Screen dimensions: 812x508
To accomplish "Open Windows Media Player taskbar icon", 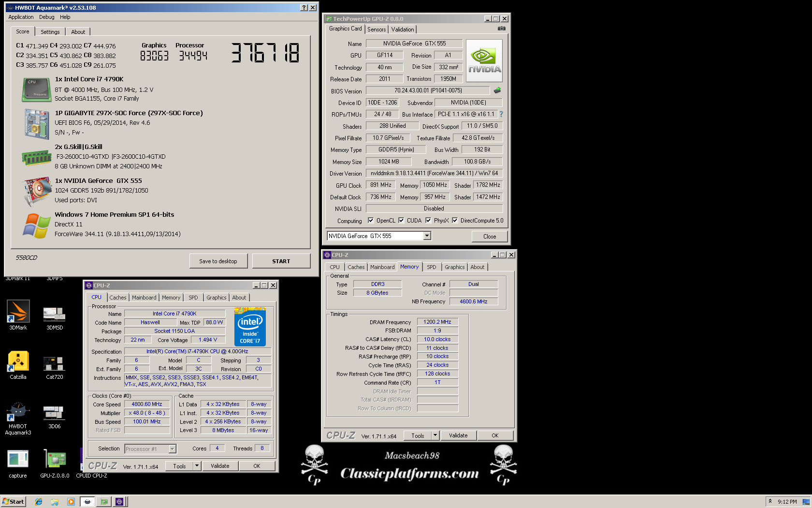I will pyautogui.click(x=71, y=502).
